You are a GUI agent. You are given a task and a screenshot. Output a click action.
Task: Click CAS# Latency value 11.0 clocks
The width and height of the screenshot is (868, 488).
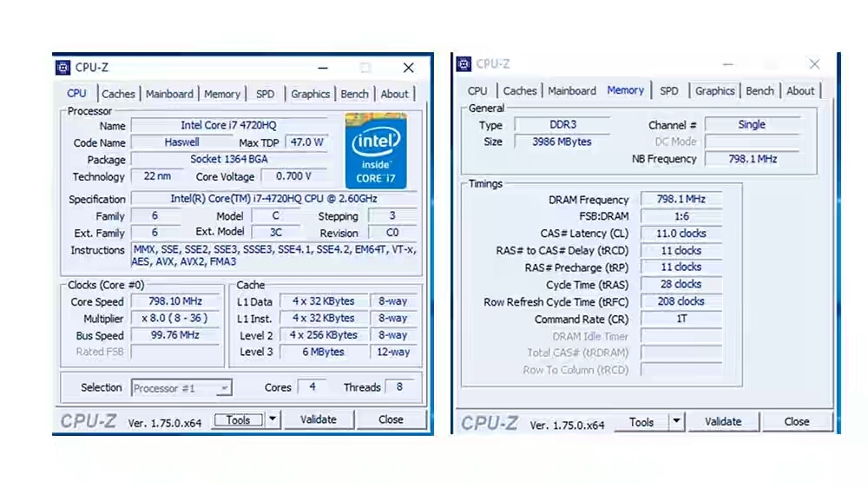click(681, 234)
